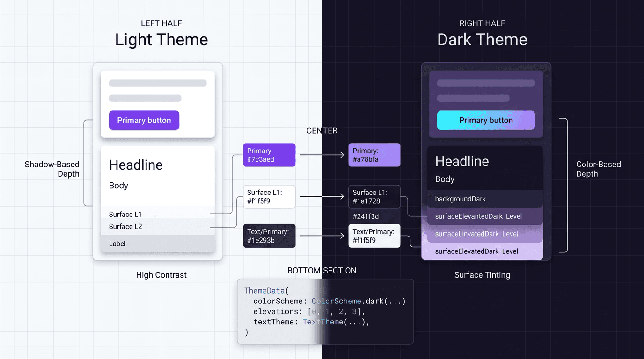The height and width of the screenshot is (359, 644).
Task: Click the Surface L1 #f1f5f9 swatch
Action: coord(269,196)
